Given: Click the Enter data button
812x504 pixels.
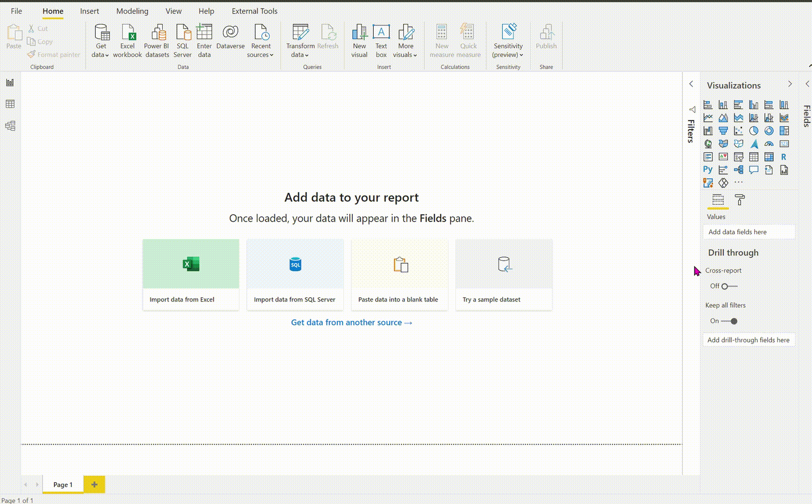Looking at the screenshot, I should [x=204, y=41].
